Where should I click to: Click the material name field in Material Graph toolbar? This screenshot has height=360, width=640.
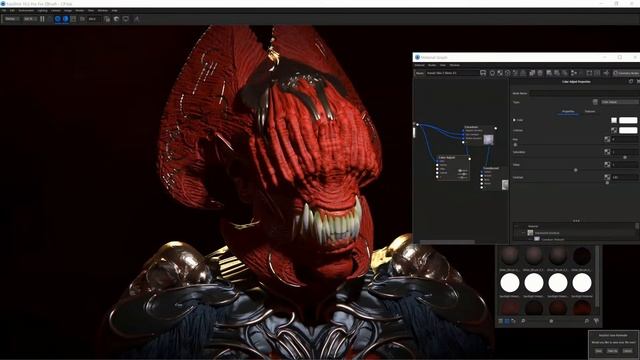[x=452, y=73]
